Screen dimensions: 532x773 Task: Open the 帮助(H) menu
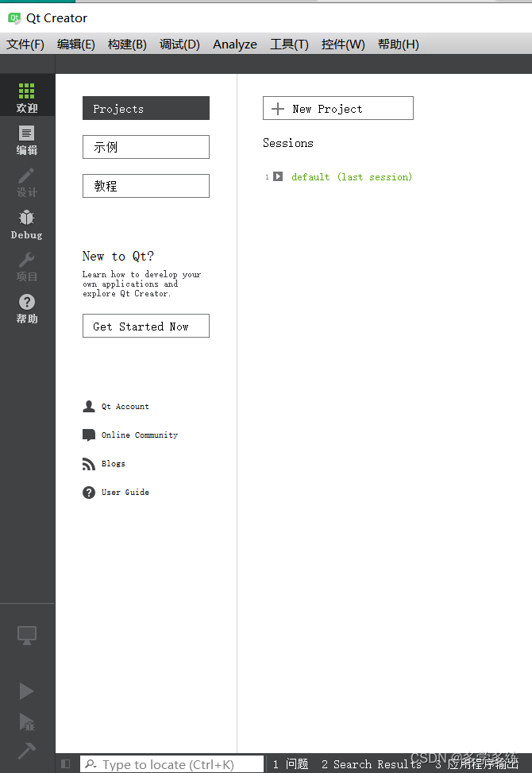click(398, 44)
